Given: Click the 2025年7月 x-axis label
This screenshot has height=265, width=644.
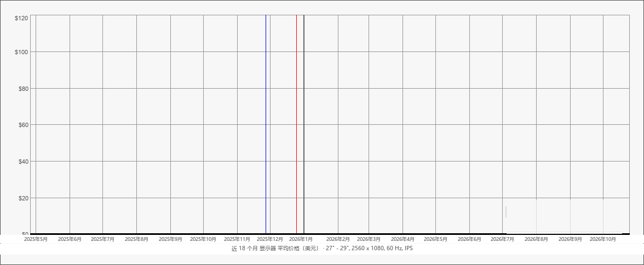Looking at the screenshot, I should coord(103,239).
